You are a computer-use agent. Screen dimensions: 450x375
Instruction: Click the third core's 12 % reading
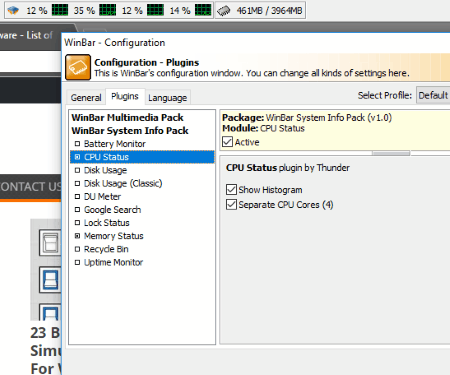click(x=132, y=11)
